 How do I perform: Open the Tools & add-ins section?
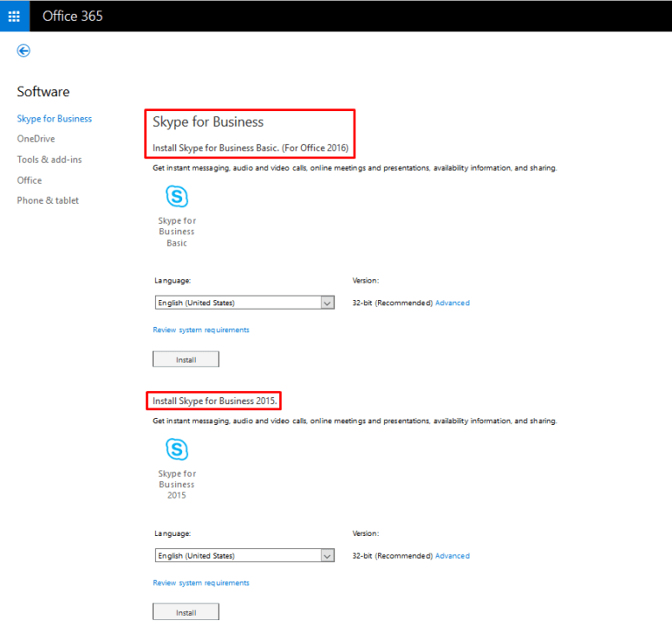[49, 159]
